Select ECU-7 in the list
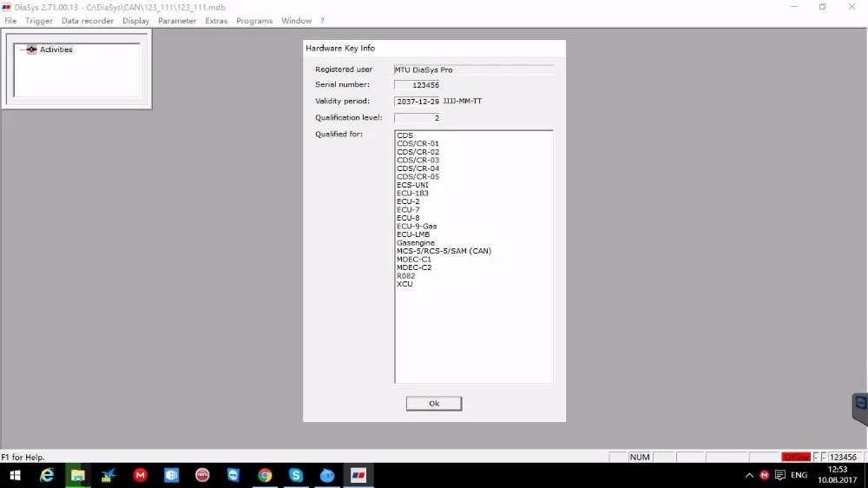The width and height of the screenshot is (868, 488). [x=408, y=210]
